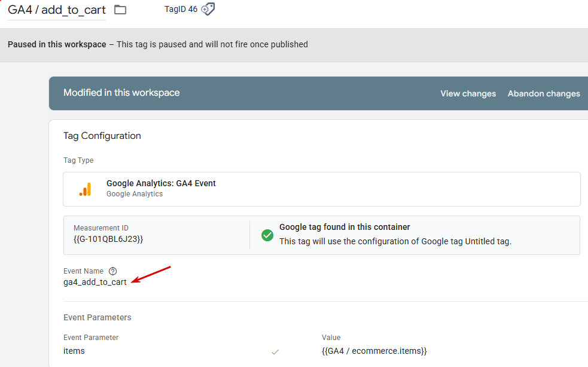
Task: Click the Measurement ID value G-101QBL6J23
Action: tap(108, 239)
